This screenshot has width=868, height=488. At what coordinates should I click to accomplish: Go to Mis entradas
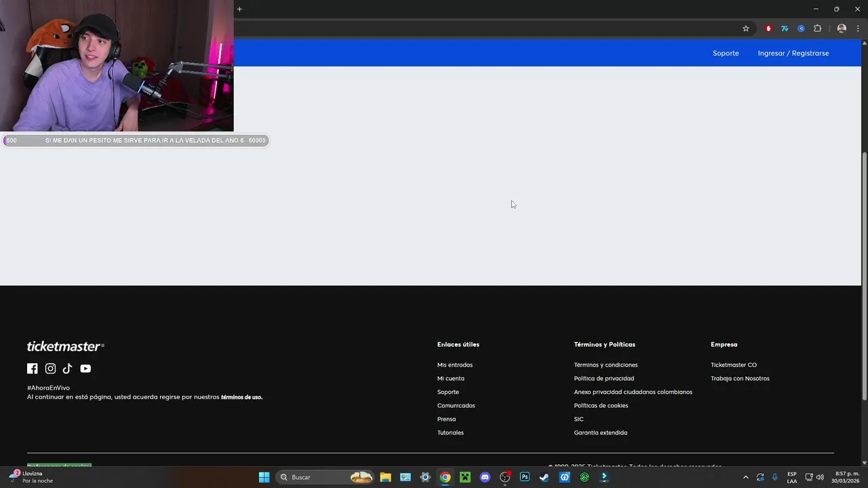tap(455, 365)
